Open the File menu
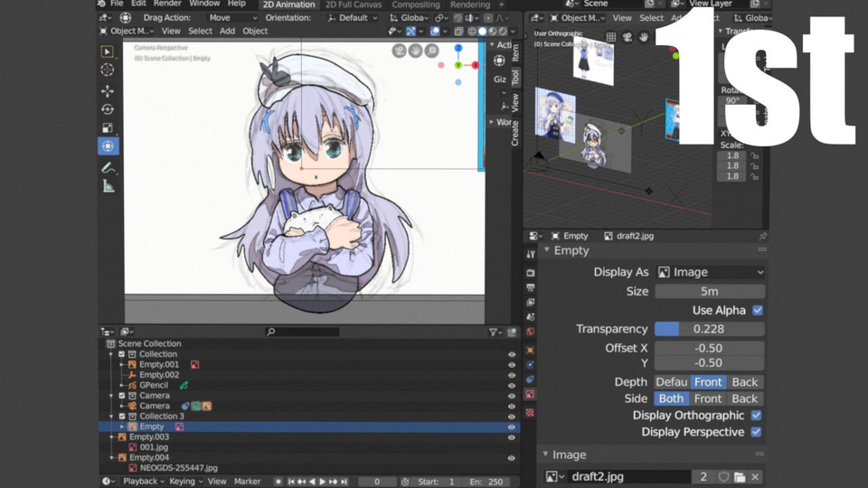This screenshot has height=488, width=868. click(x=117, y=4)
